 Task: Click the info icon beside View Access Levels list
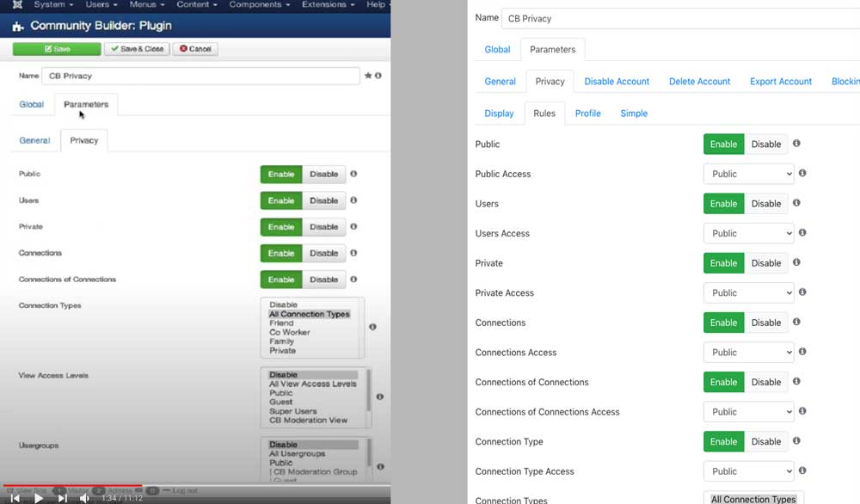tap(380, 396)
